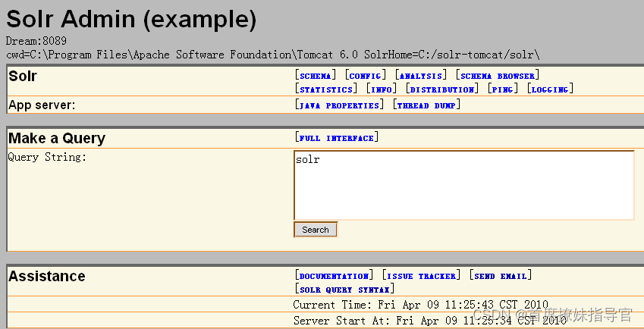Open the ANALYSIS page link

421,76
